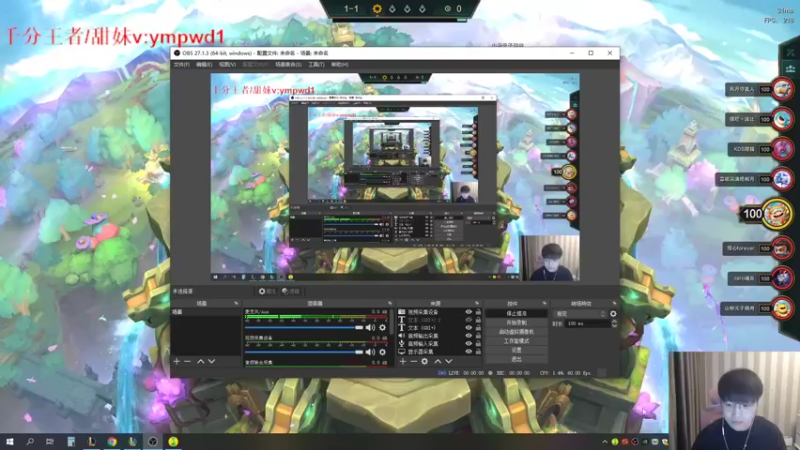800x450 pixels.
Task: Toggle visibility of 视频采集设备 source
Action: point(468,312)
